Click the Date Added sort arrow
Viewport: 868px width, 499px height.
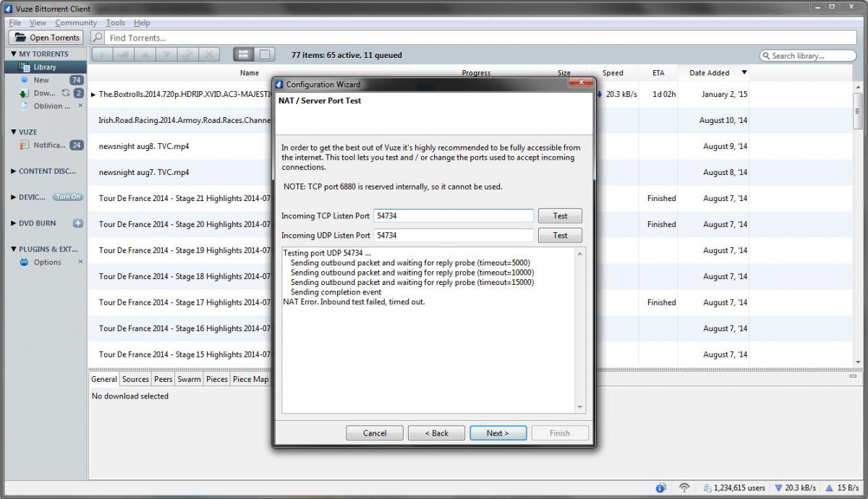point(744,72)
